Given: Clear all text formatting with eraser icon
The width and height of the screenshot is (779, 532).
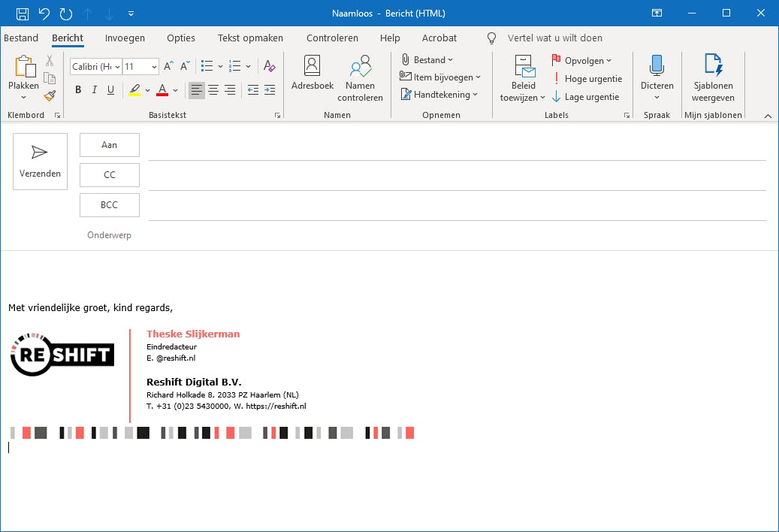Looking at the screenshot, I should [x=269, y=66].
